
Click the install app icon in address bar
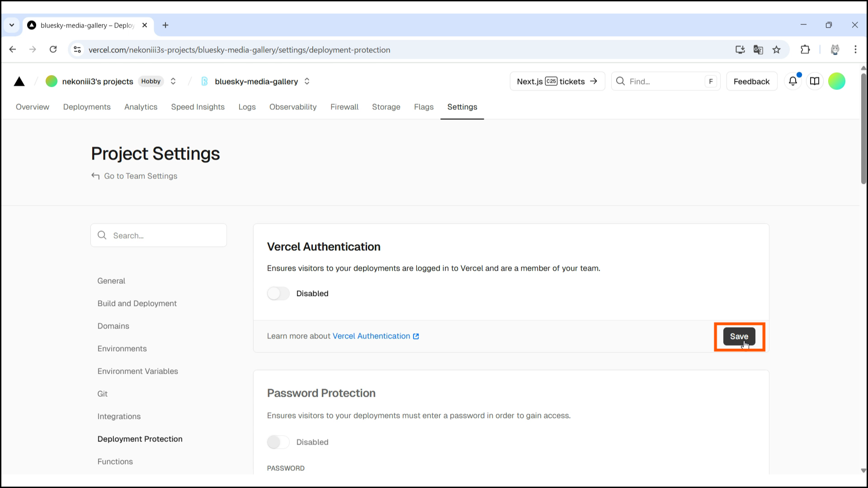tap(740, 50)
